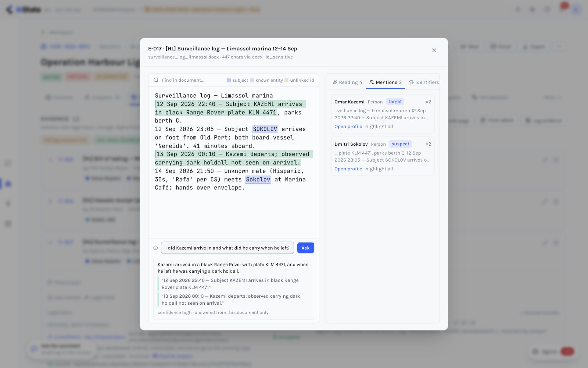The width and height of the screenshot is (588, 368).
Task: Click the ×2 count on Omar Kazemi card
Action: click(x=429, y=102)
